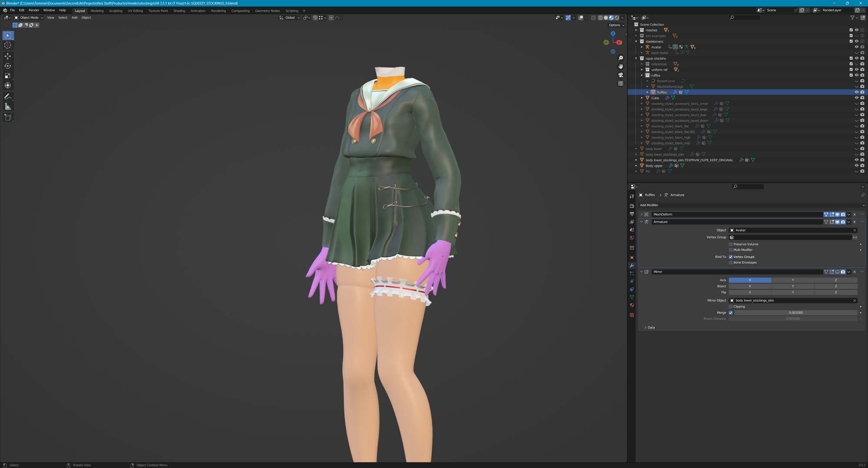Click the Mirror Axis Y button
The width and height of the screenshot is (868, 468).
tap(792, 280)
